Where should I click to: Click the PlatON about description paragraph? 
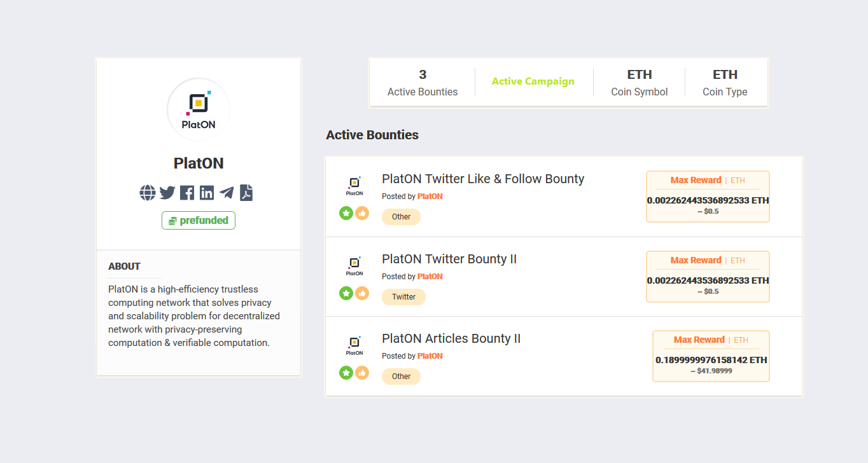coord(194,316)
